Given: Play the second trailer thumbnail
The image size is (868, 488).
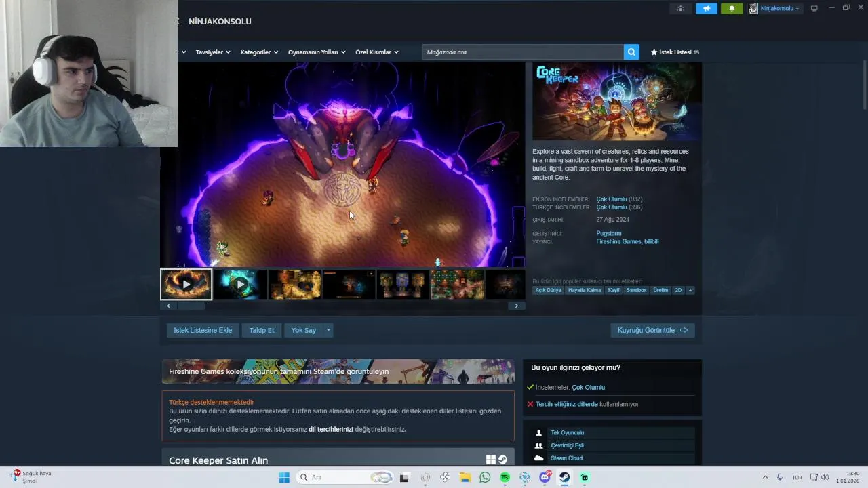Looking at the screenshot, I should [240, 285].
